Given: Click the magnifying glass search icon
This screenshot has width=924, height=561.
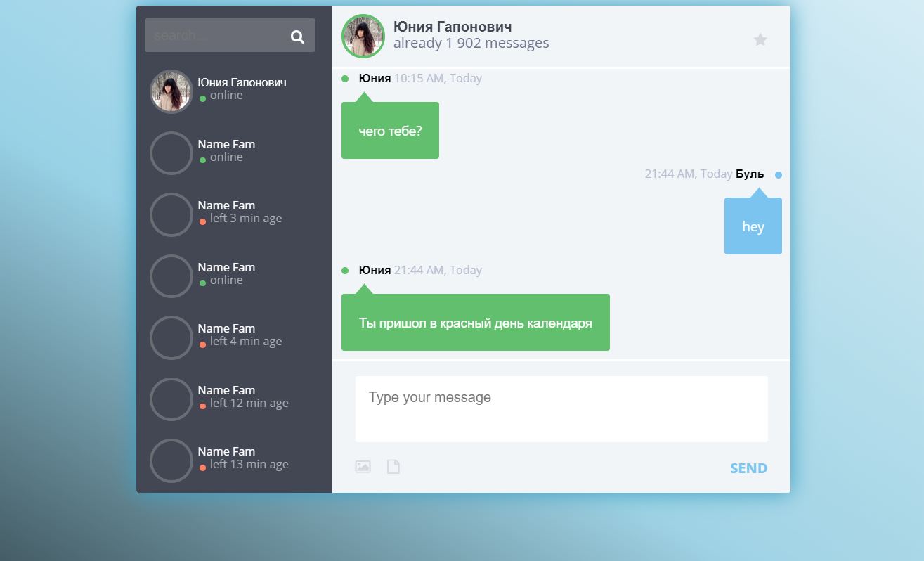Looking at the screenshot, I should click(297, 37).
